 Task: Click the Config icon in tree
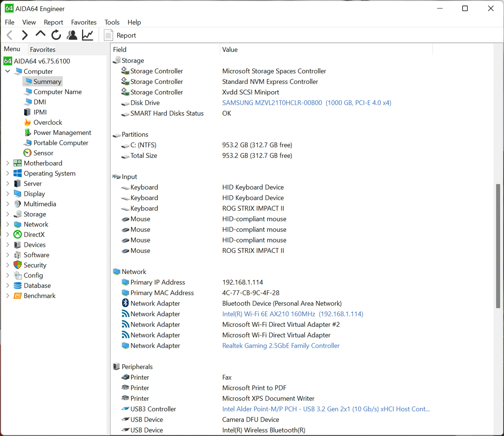[x=18, y=275]
